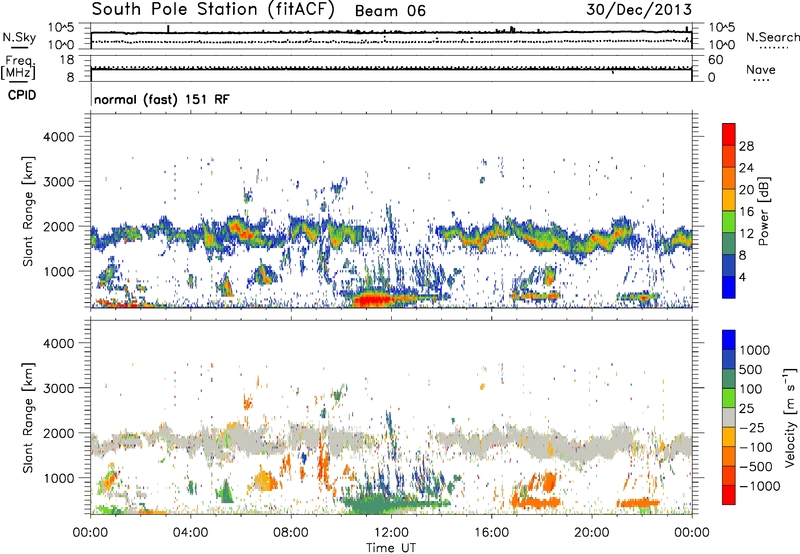
Task: Pick the bright blue bottom segment of Power bar
Action: click(x=729, y=287)
